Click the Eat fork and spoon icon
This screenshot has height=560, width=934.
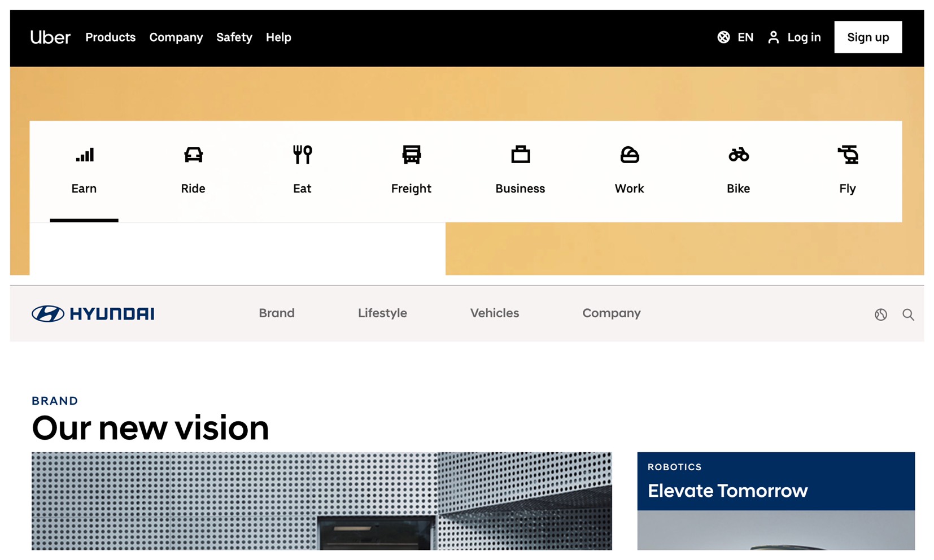click(302, 154)
